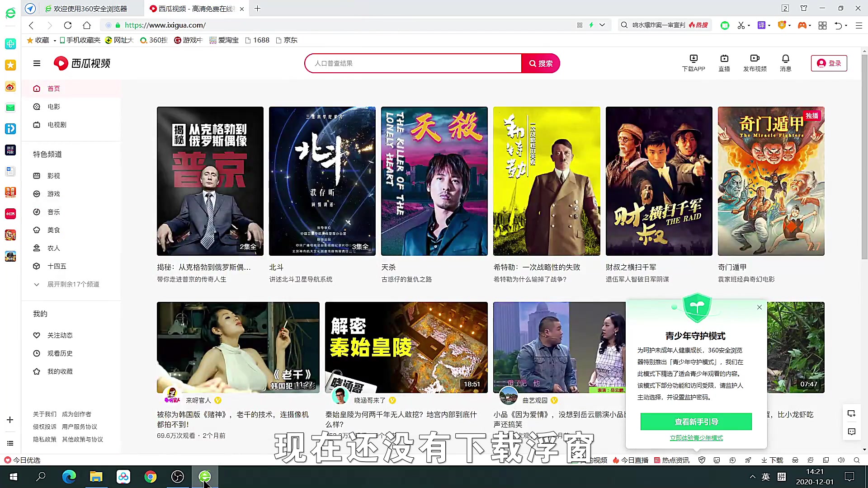Image resolution: width=868 pixels, height=488 pixels.
Task: Open the hamburger menu beside the 西瓜视频 logo
Action: pyautogui.click(x=37, y=63)
